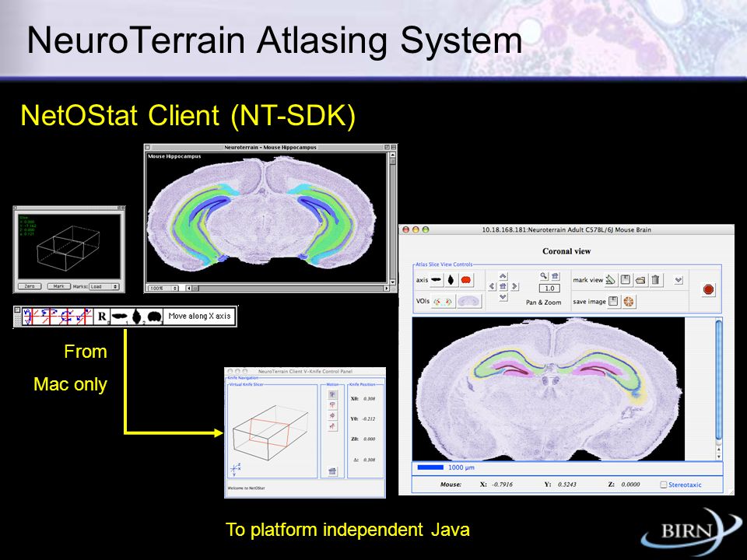
Task: Click the zoom home reset icon
Action: 555,275
